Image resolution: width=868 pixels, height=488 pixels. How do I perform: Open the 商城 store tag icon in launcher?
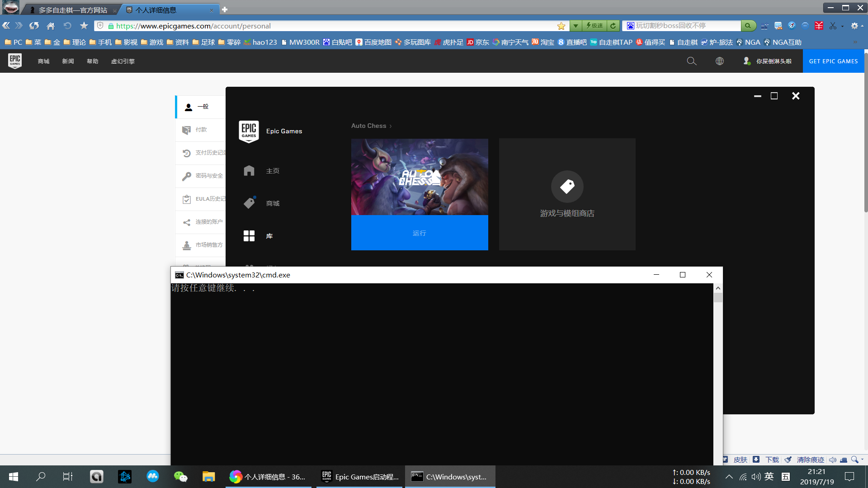pyautogui.click(x=249, y=203)
